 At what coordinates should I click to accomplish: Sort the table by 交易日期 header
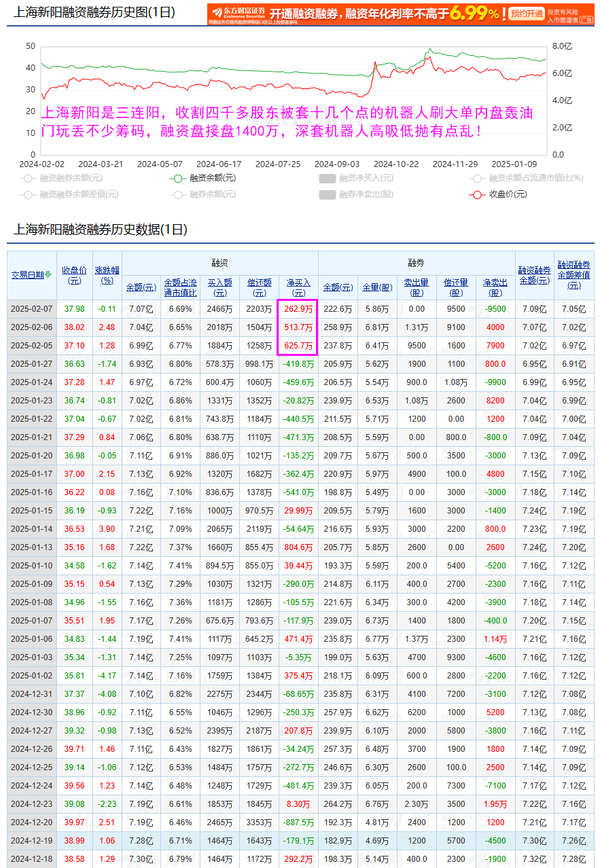click(x=28, y=275)
